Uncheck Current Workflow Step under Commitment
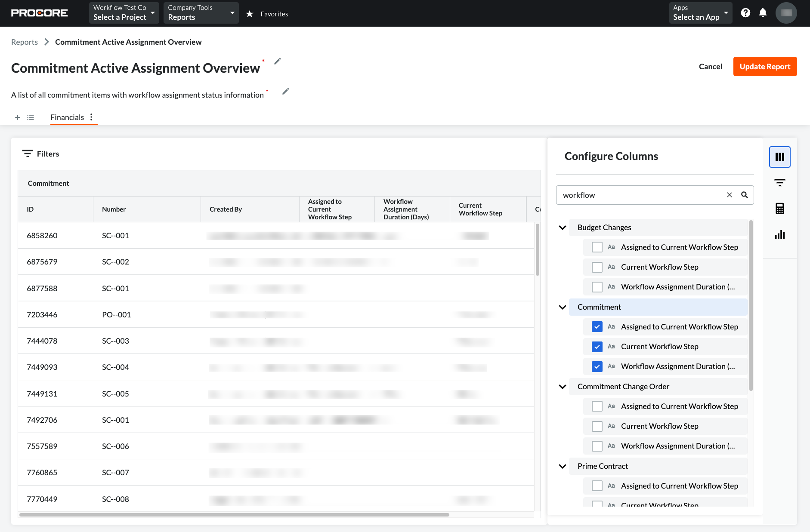 pos(597,346)
